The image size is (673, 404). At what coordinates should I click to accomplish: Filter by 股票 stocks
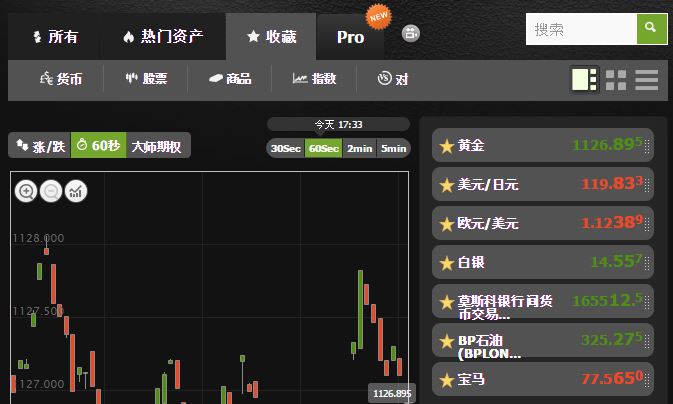[x=146, y=79]
